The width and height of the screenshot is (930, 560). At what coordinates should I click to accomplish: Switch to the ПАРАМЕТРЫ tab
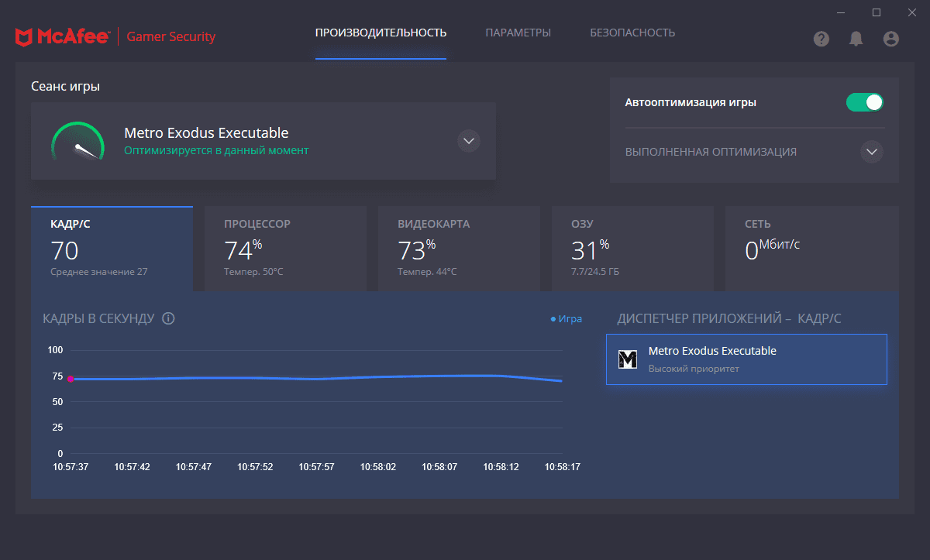pyautogui.click(x=518, y=33)
